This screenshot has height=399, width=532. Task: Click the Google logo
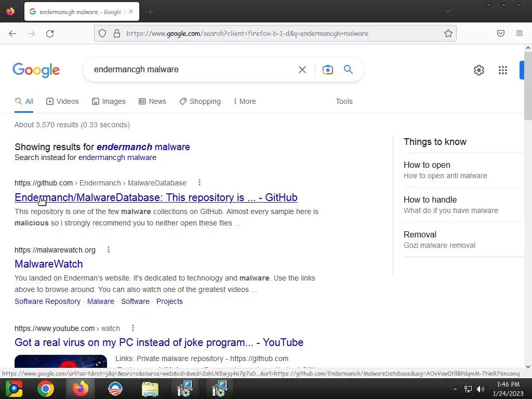36,70
